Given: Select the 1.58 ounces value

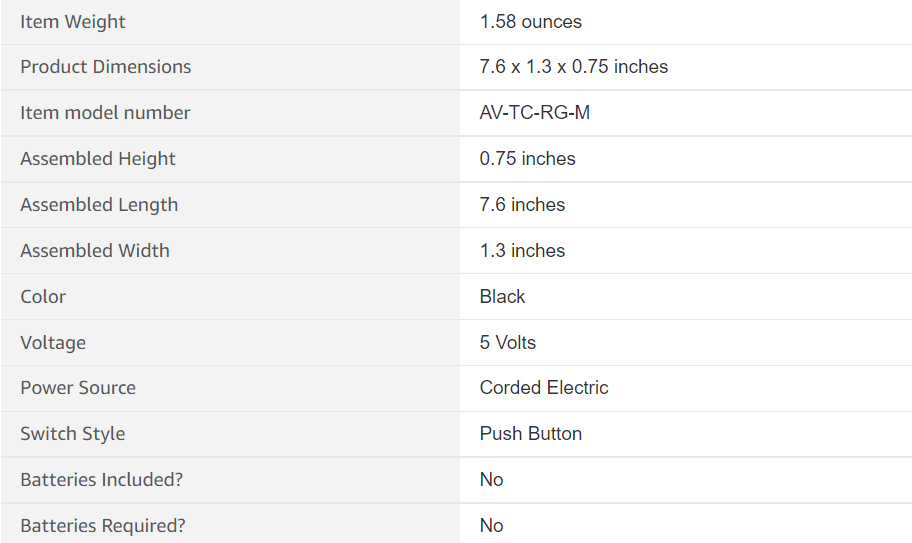Looking at the screenshot, I should click(530, 22).
